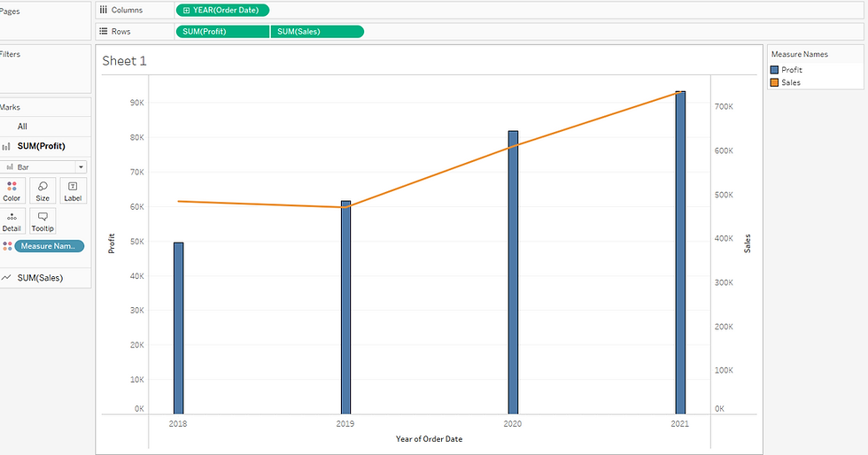Click the bar chart icon beside SUM(Profit)
The image size is (868, 455).
coord(6,147)
